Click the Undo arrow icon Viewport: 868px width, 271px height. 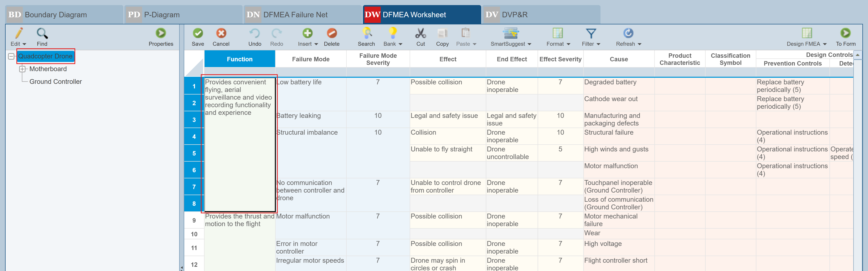pos(254,33)
